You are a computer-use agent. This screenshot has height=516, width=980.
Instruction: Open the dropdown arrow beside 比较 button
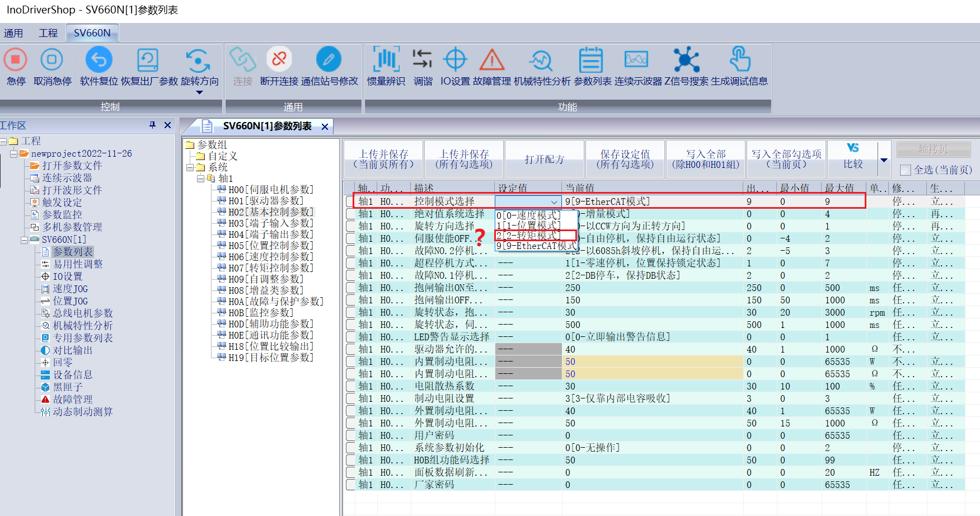(884, 160)
